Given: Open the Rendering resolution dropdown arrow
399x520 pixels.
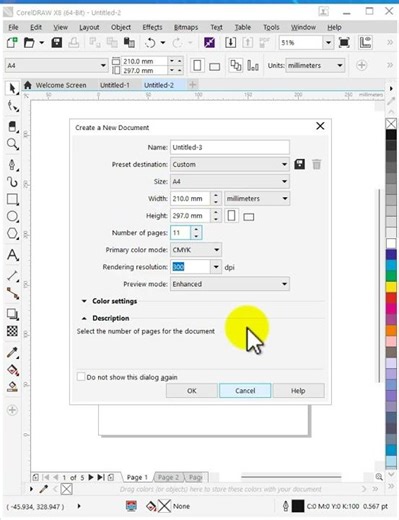Looking at the screenshot, I should [216, 267].
